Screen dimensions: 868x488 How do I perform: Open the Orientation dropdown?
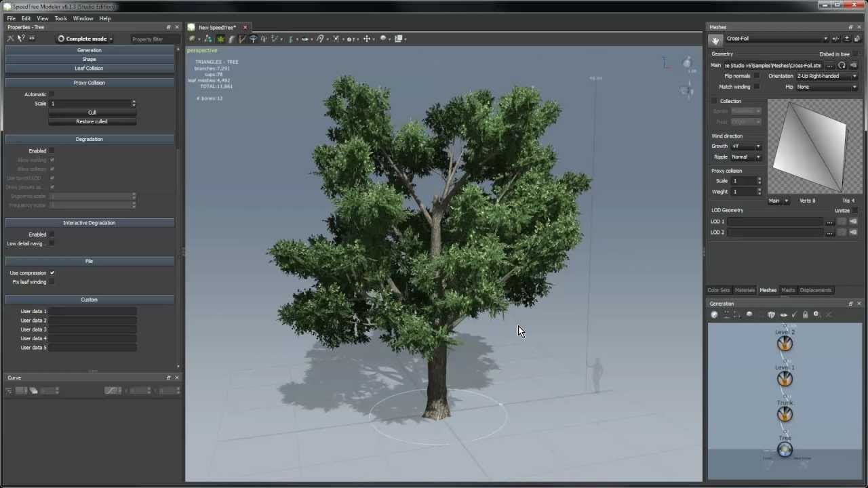(x=826, y=76)
